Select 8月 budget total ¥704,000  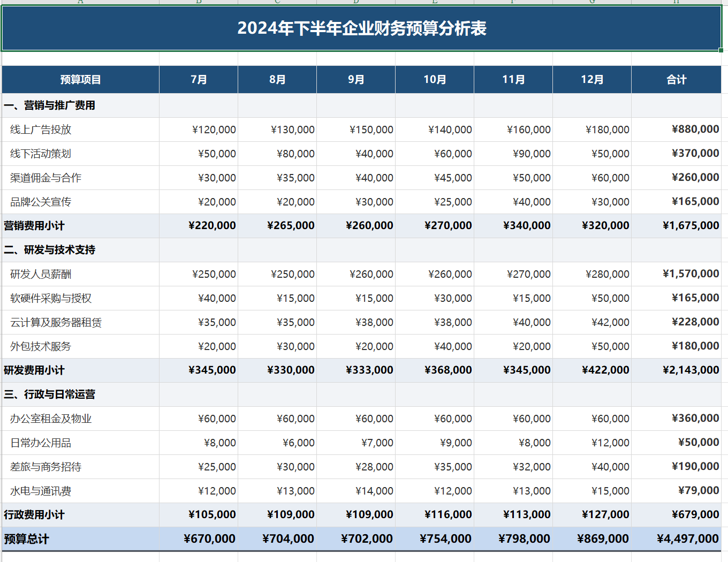tap(277, 539)
